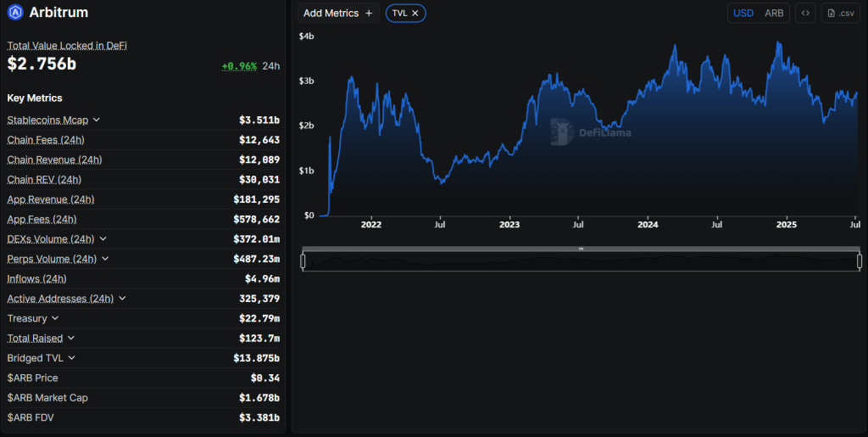Remove the TVL metric chip
The width and height of the screenshot is (868, 437).
(x=415, y=14)
